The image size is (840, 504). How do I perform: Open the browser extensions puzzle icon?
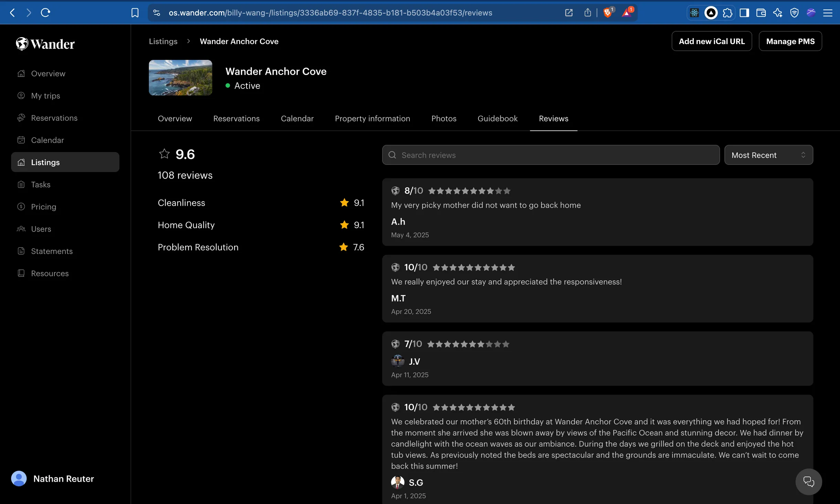pyautogui.click(x=727, y=13)
